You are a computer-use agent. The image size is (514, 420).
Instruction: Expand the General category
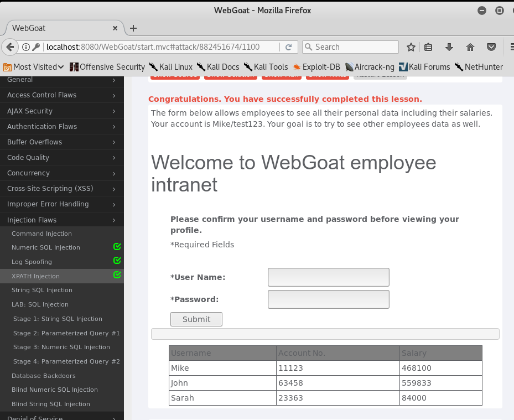tap(62, 80)
